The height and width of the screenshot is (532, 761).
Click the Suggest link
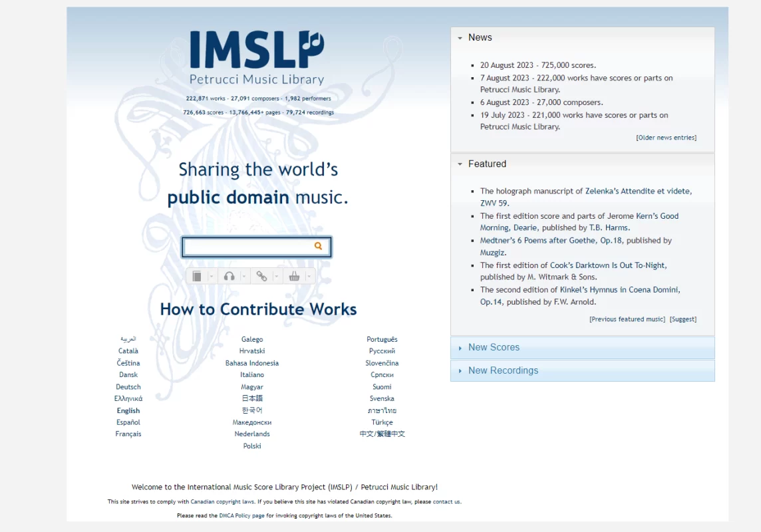(x=683, y=319)
